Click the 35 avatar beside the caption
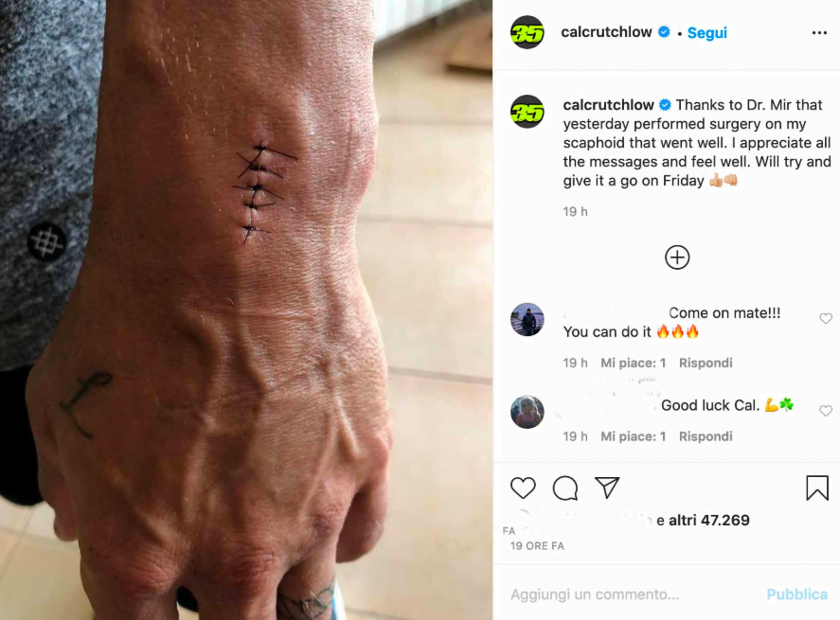This screenshot has width=840, height=620. 527,112
